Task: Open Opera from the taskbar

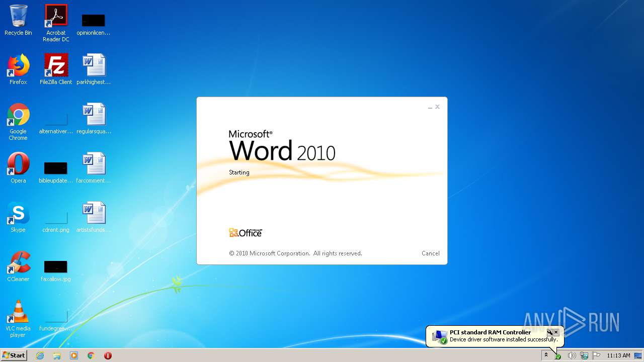Action: point(108,355)
